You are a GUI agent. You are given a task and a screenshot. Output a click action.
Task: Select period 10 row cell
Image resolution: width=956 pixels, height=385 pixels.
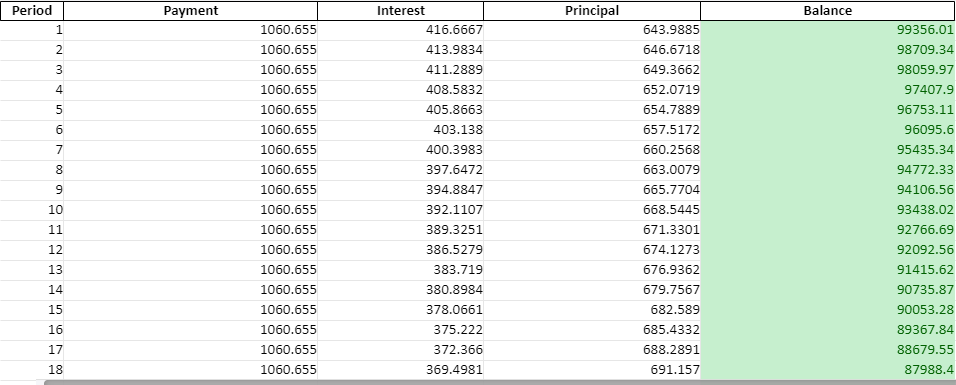click(32, 210)
